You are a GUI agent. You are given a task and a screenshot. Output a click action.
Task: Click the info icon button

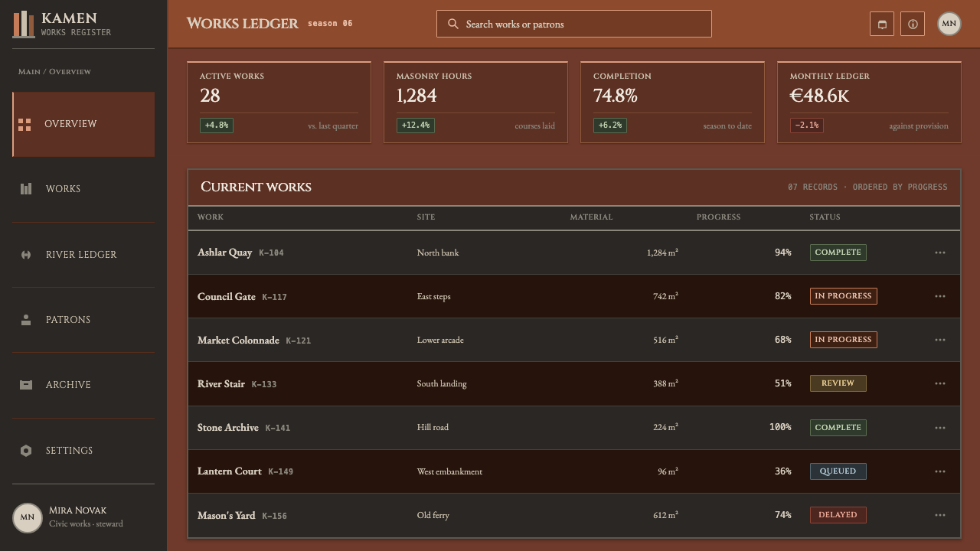pos(913,24)
